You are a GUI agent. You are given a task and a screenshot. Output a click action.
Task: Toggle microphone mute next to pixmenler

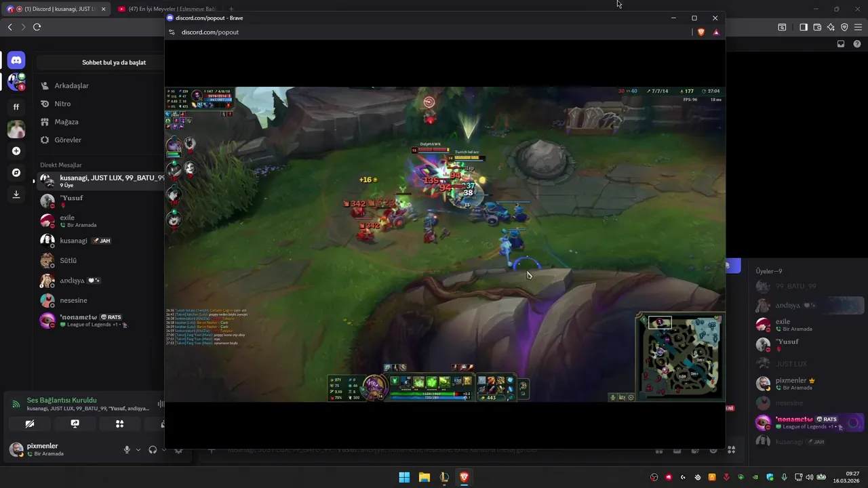coord(127,449)
